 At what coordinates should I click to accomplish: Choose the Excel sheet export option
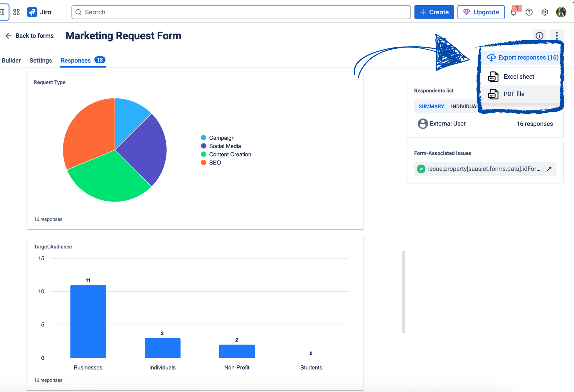(x=519, y=77)
